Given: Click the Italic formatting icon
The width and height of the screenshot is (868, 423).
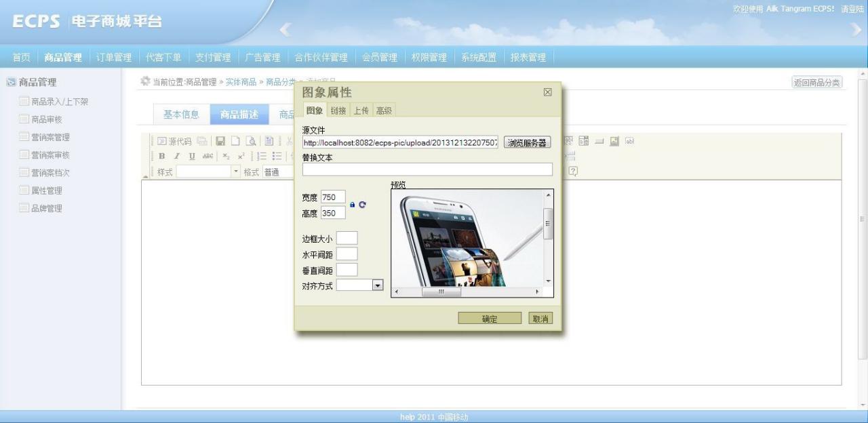Looking at the screenshot, I should click(176, 156).
